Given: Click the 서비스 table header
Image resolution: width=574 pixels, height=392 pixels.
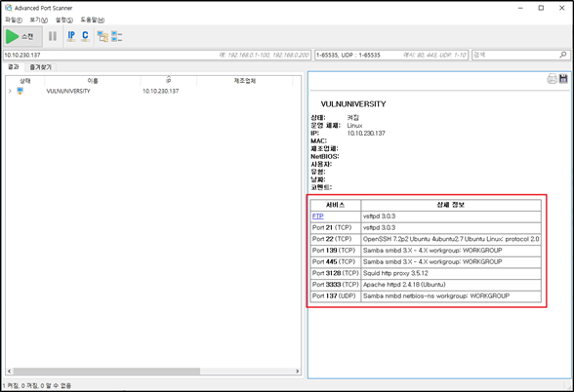Looking at the screenshot, I should [x=336, y=205].
